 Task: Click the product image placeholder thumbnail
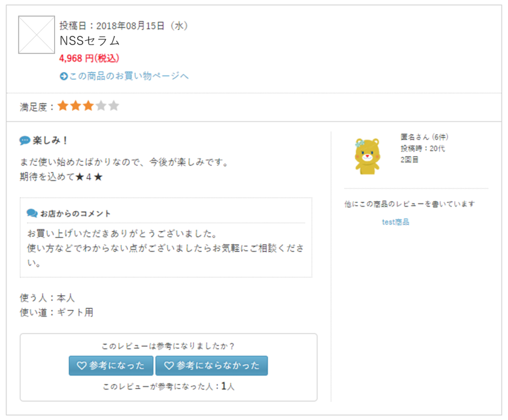(x=36, y=35)
